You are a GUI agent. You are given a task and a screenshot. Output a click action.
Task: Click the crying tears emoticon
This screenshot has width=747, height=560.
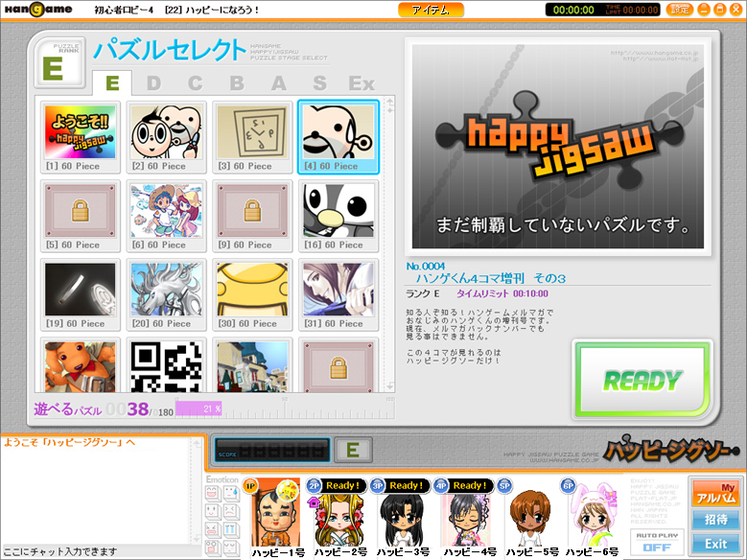pos(230,529)
